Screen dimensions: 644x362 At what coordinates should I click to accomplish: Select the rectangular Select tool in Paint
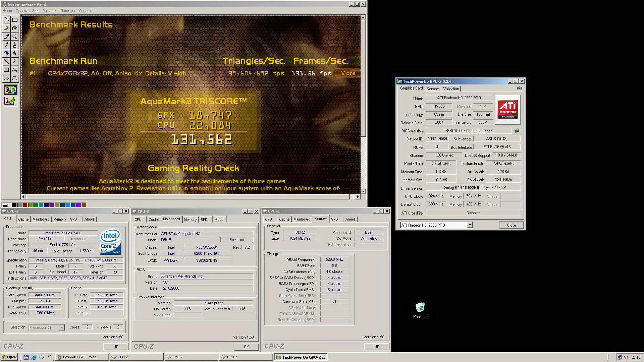click(x=14, y=20)
